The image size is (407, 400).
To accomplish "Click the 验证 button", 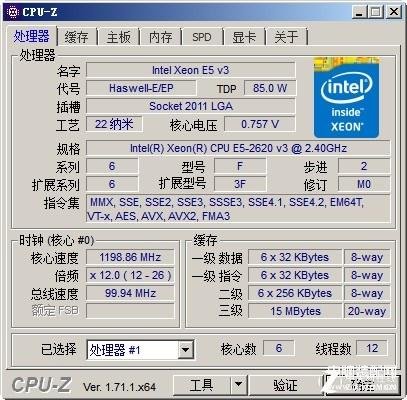I will pyautogui.click(x=285, y=385).
